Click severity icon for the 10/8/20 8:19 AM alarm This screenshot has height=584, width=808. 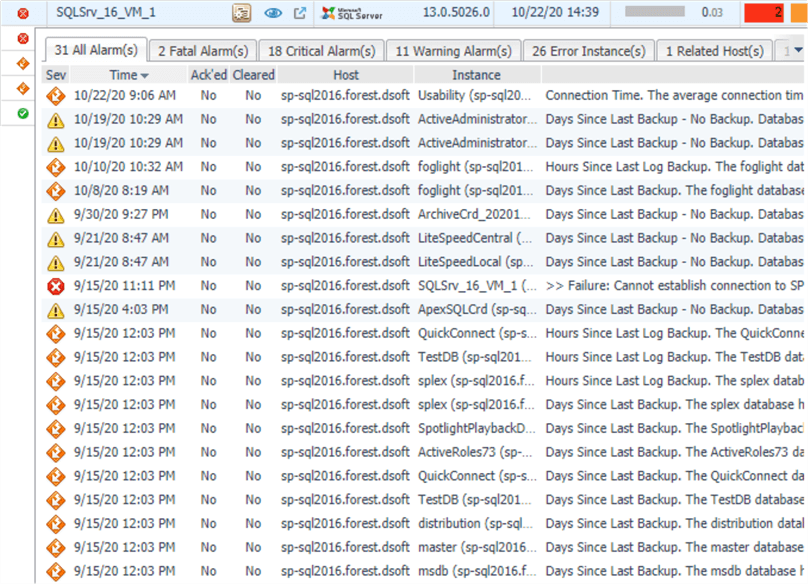click(x=56, y=191)
